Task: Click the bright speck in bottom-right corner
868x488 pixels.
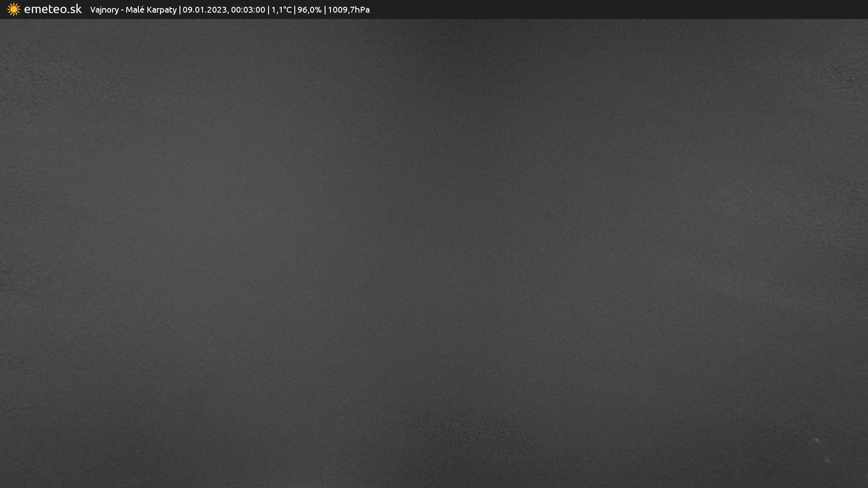Action: pos(817,440)
